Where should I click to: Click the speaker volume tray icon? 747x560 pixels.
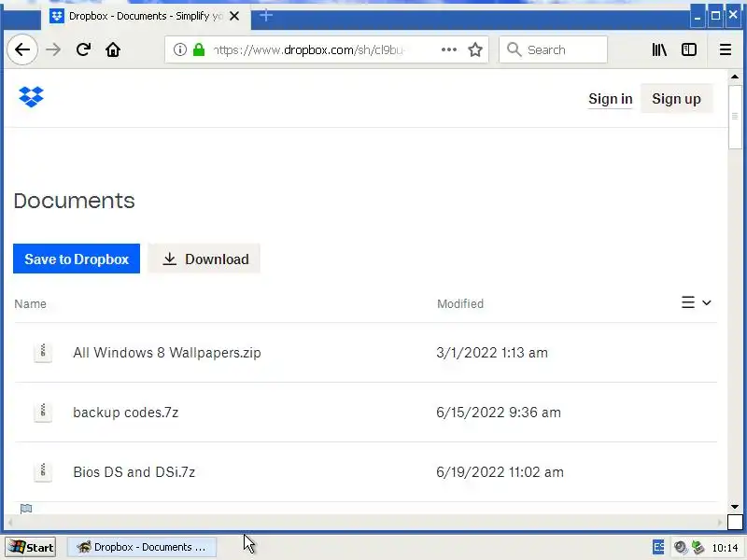[x=681, y=548]
